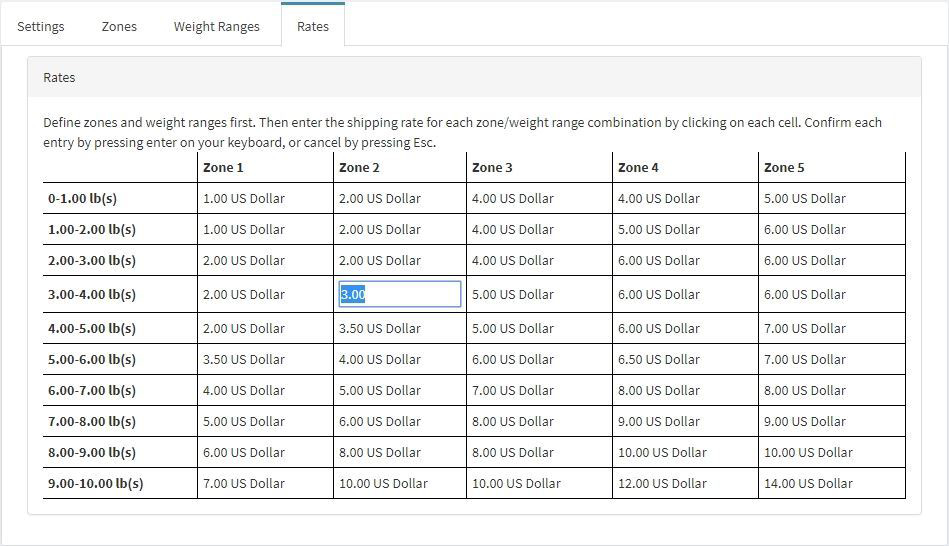
Task: Click Zone 5 rate for 4.00-5.00 lb(s)
Action: 805,328
